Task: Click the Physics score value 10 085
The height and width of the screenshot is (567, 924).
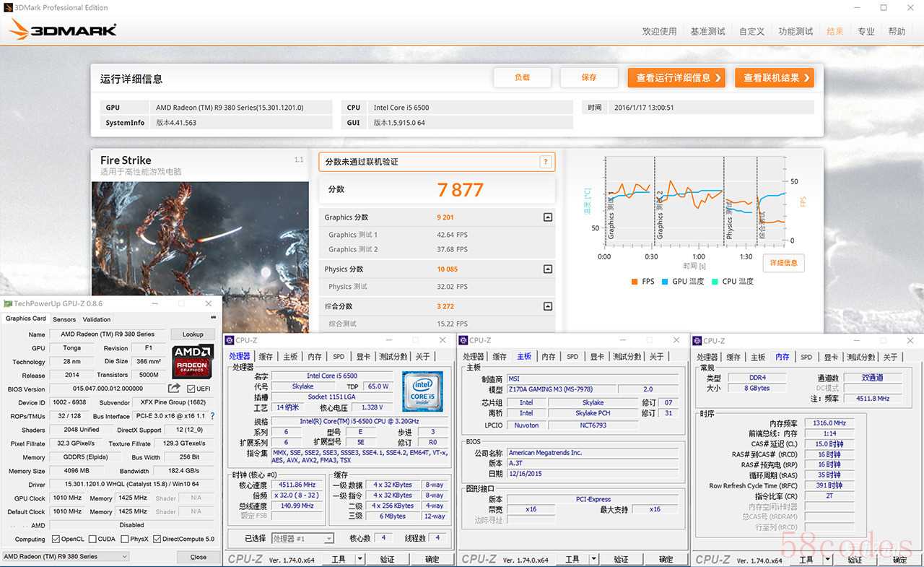Action: pyautogui.click(x=448, y=269)
